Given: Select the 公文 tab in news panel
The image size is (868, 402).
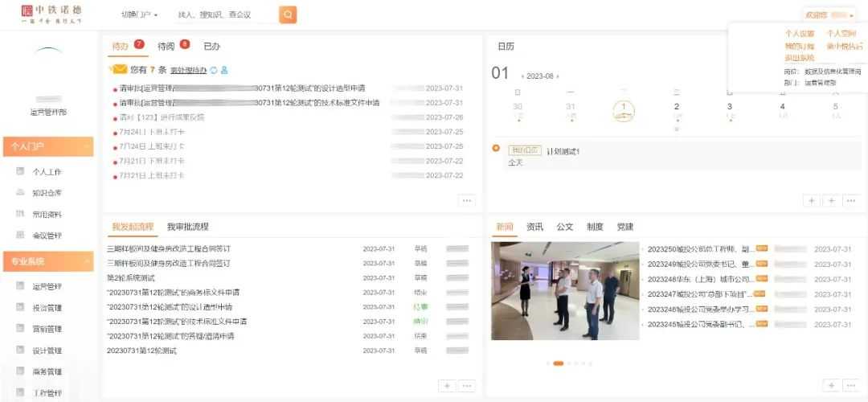Looking at the screenshot, I should coord(565,227).
